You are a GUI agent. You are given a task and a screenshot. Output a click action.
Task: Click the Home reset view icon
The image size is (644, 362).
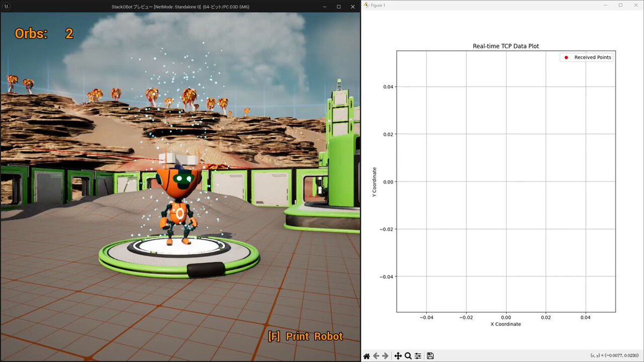(367, 356)
